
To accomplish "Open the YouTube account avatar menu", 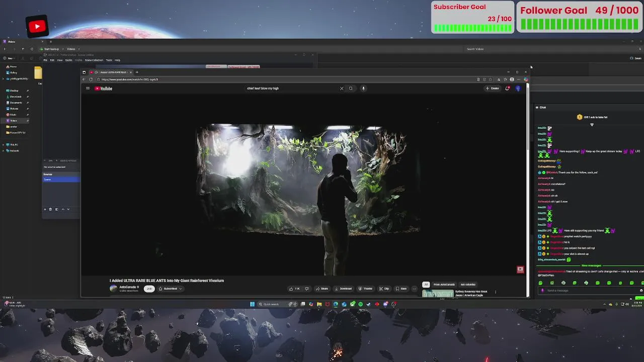I will (518, 88).
